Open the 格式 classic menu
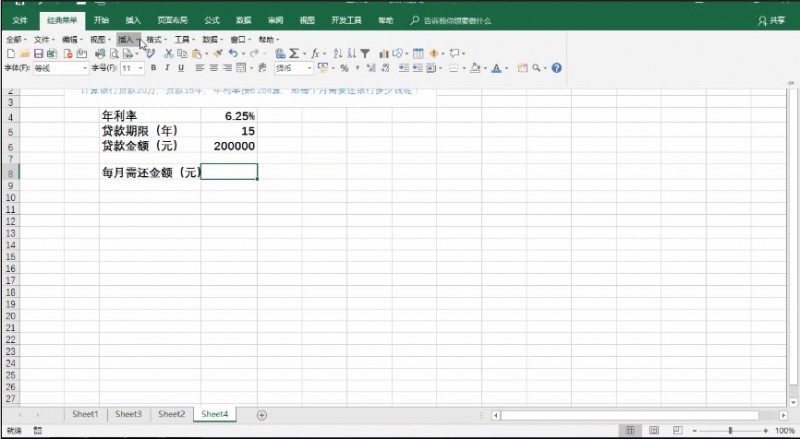800x439 pixels. point(156,39)
